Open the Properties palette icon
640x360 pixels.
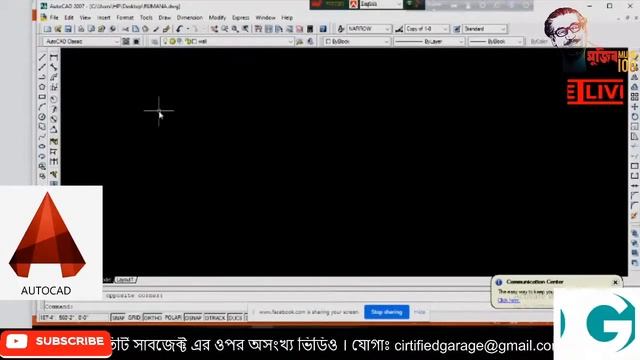258,29
